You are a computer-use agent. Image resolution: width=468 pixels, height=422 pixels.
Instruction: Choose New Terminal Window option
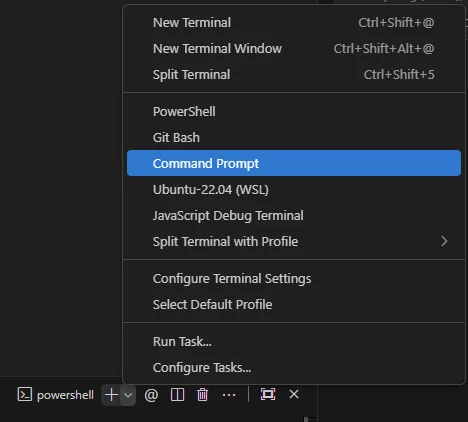coord(294,49)
